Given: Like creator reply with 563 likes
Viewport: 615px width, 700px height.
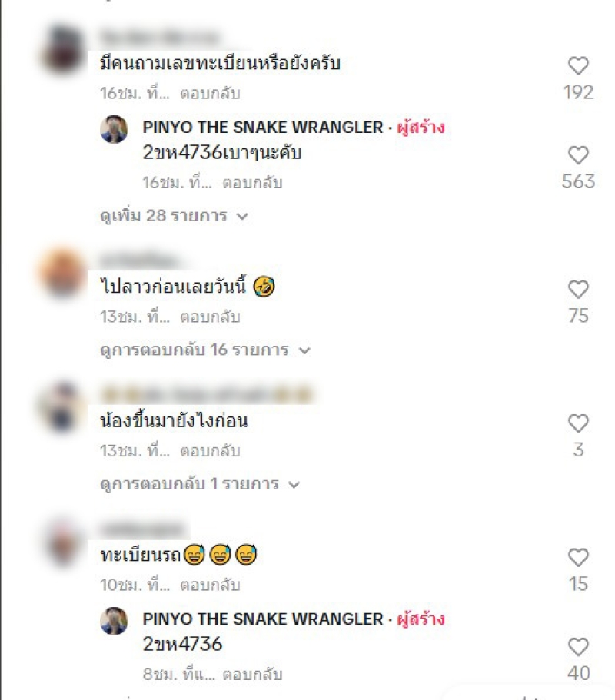Looking at the screenshot, I should 578,155.
